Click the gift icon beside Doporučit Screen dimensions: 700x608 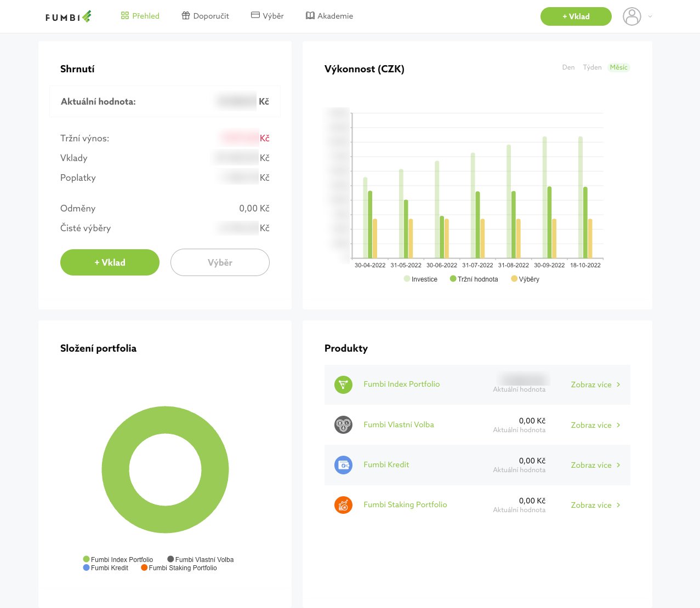pyautogui.click(x=186, y=16)
